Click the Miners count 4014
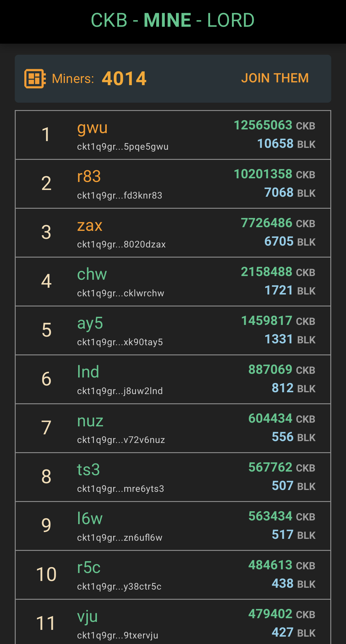Screen dimensions: 346x644 pos(124,79)
